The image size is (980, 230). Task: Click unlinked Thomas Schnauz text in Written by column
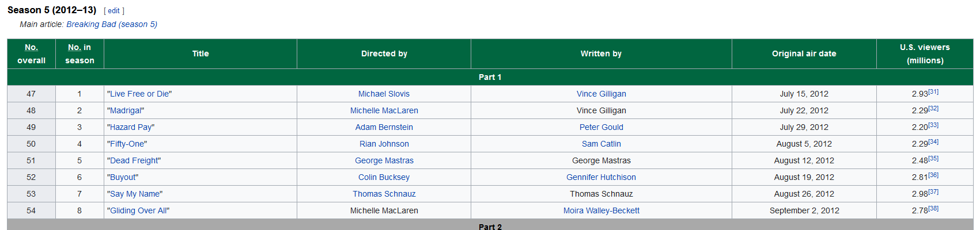601,194
